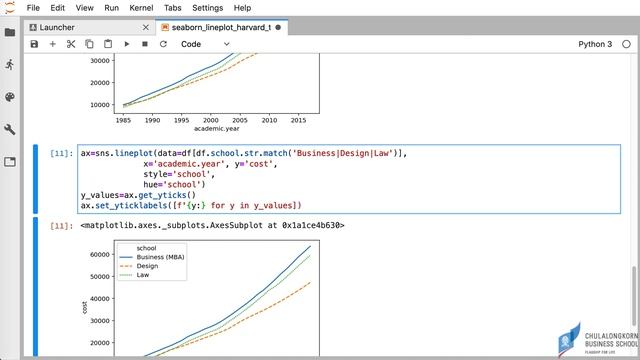Click the hue='school' code line
Viewport: 640px width, 360px height.
pos(174,184)
